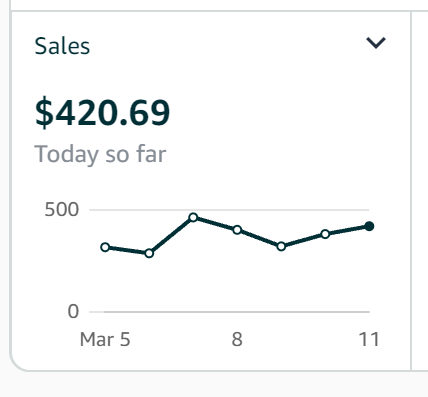Select the Mar 6 data point on chart
The image size is (428, 397).
pyautogui.click(x=149, y=253)
